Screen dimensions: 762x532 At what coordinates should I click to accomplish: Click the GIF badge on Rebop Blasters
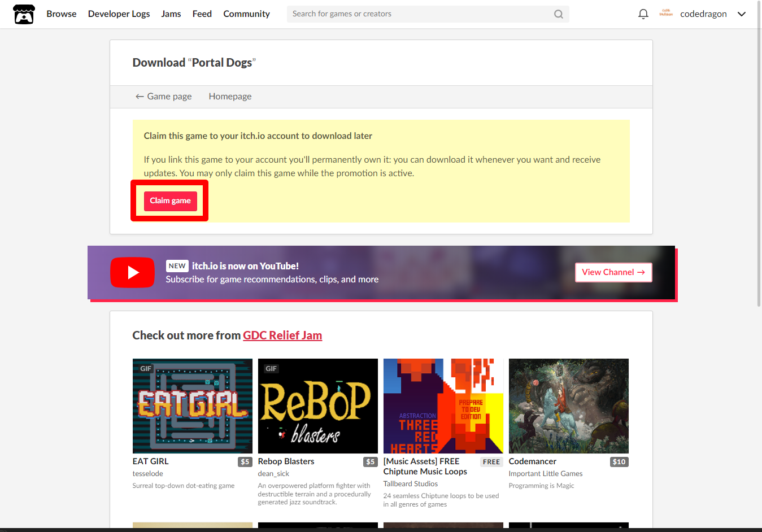(271, 369)
